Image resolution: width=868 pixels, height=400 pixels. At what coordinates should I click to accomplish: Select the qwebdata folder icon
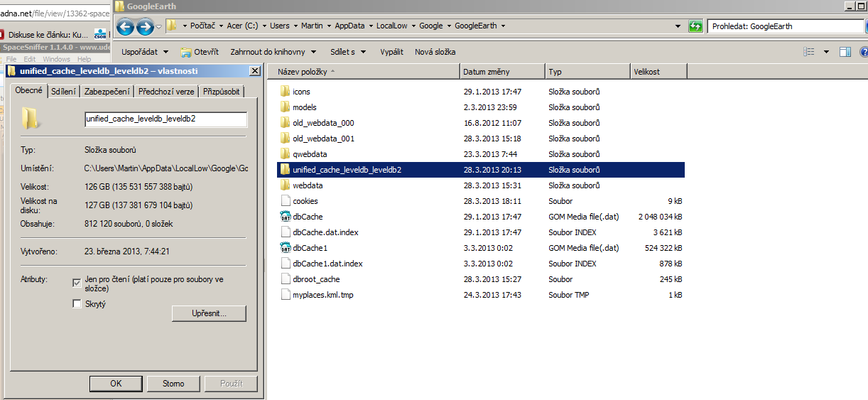286,154
